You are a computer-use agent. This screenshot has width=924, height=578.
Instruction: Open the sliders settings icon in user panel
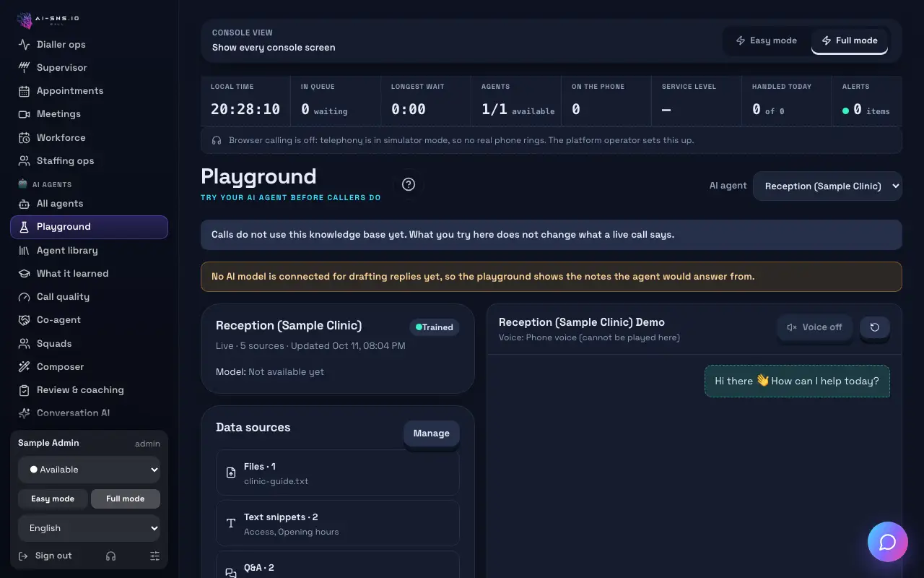(x=154, y=556)
